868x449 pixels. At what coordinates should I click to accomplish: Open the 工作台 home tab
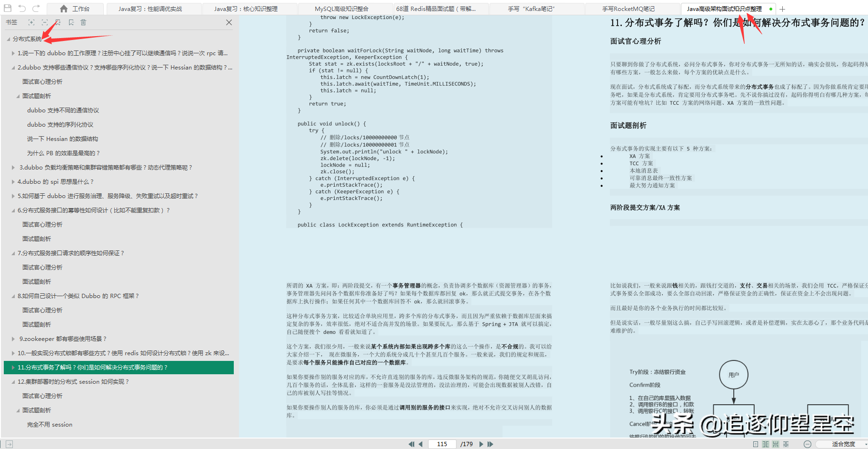pyautogui.click(x=75, y=9)
